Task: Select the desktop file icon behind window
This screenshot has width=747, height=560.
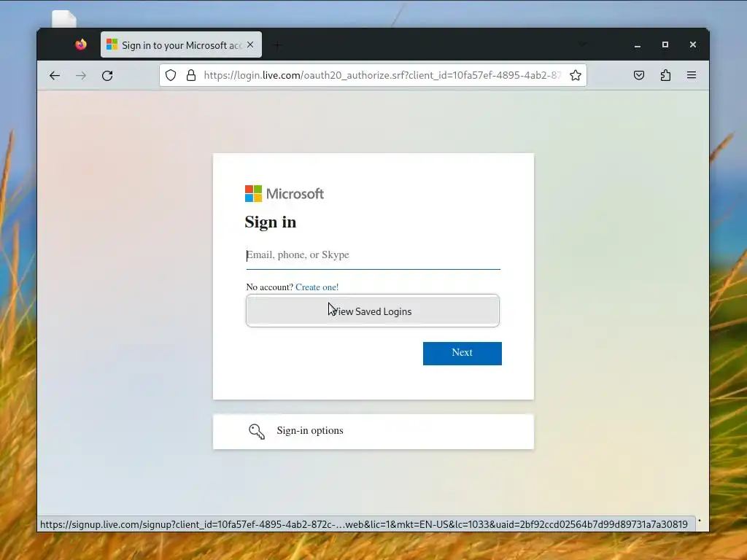Action: point(64,19)
